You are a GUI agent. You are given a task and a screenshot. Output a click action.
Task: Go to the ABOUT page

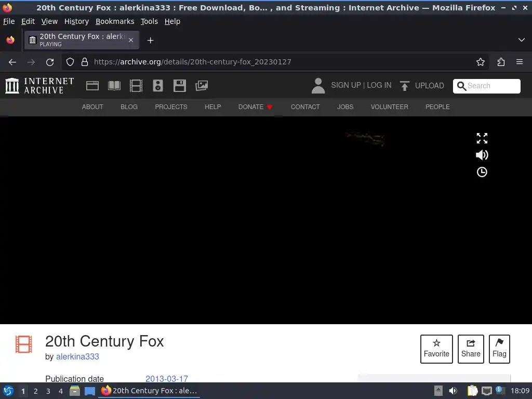[92, 107]
